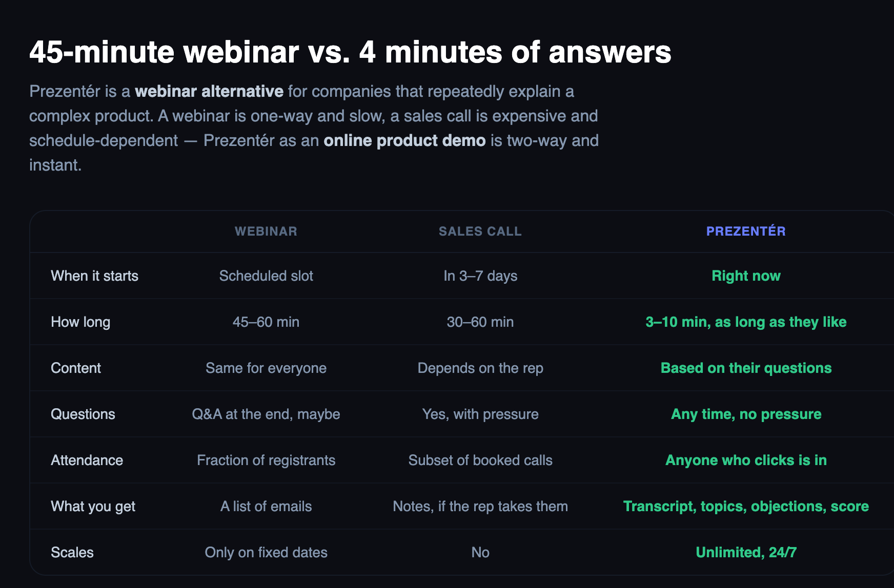Click the '45-minute webinar vs. 4 minutes of answers' heading
This screenshot has height=588, width=894.
coord(350,52)
